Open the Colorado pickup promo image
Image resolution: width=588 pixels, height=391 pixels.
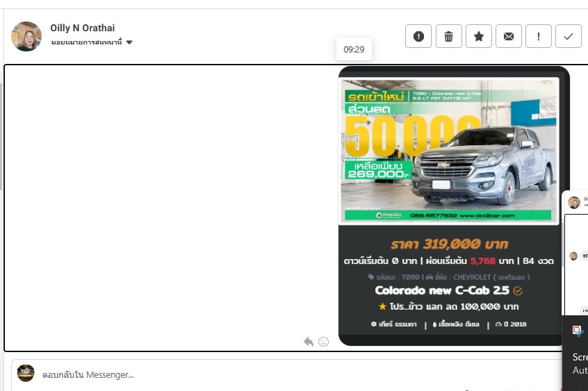pyautogui.click(x=449, y=151)
